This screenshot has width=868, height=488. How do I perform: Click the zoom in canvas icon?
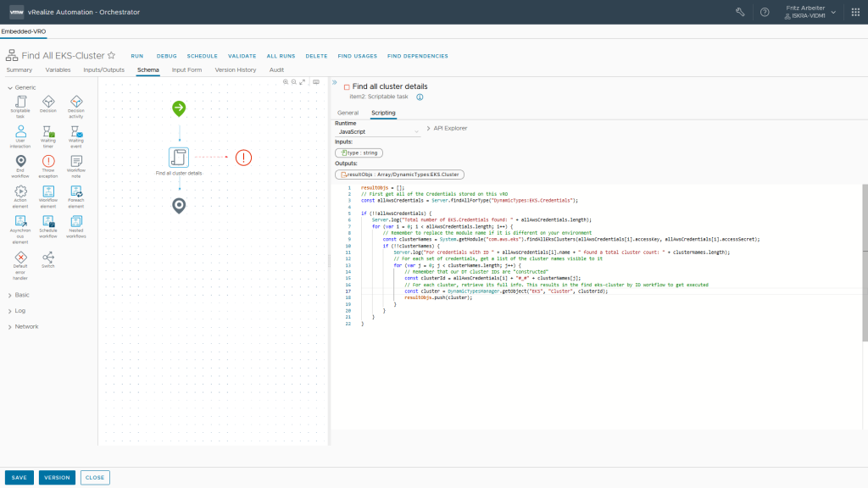(x=286, y=82)
